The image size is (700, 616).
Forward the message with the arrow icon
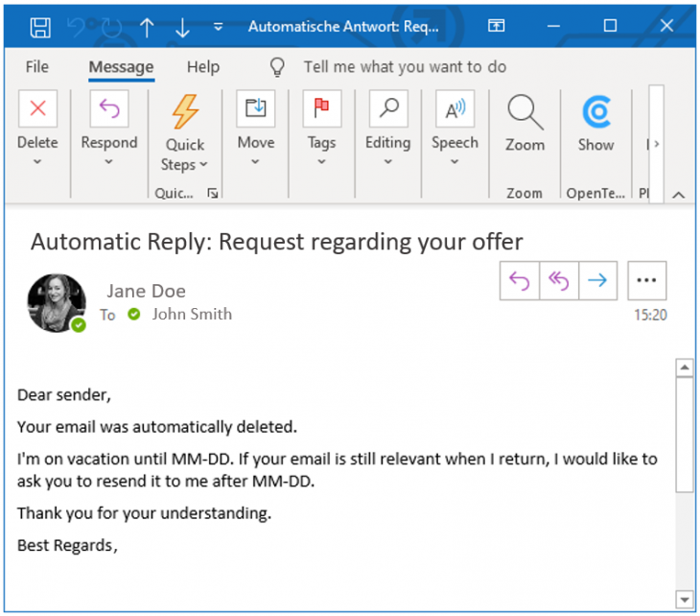coord(596,281)
